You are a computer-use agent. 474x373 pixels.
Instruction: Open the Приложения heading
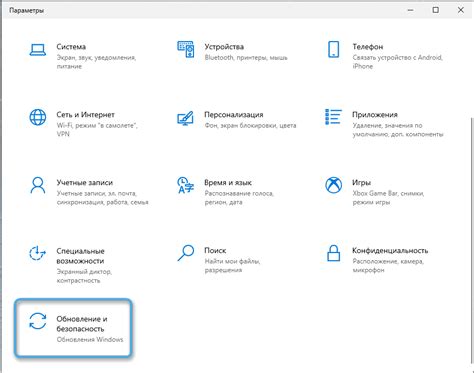[x=375, y=115]
